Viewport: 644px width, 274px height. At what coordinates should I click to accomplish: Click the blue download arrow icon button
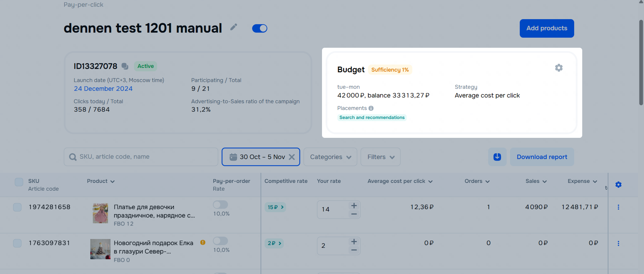pos(497,157)
